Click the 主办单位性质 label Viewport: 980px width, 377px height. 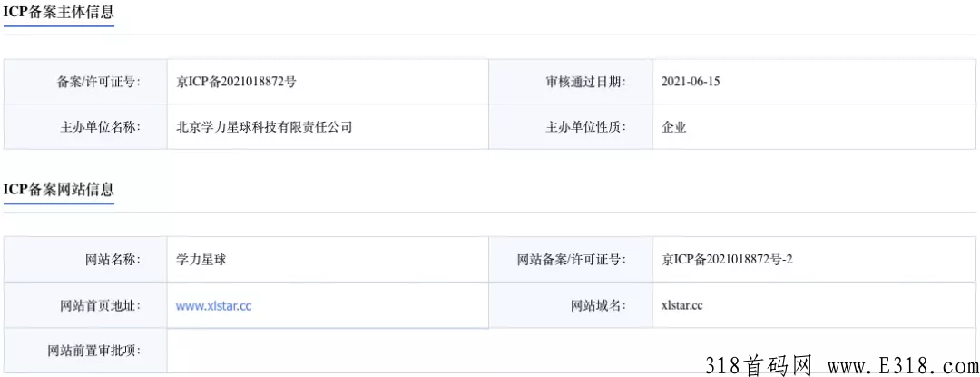click(585, 127)
